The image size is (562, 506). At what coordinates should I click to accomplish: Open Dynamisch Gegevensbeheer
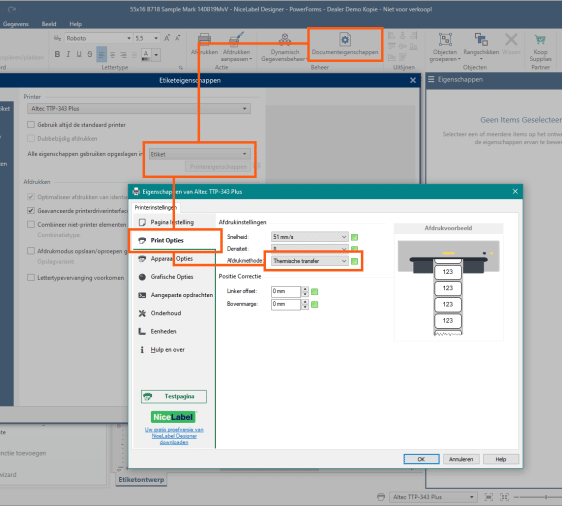click(285, 47)
